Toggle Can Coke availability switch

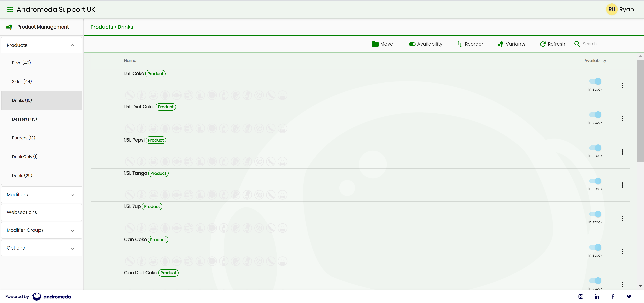pyautogui.click(x=595, y=247)
